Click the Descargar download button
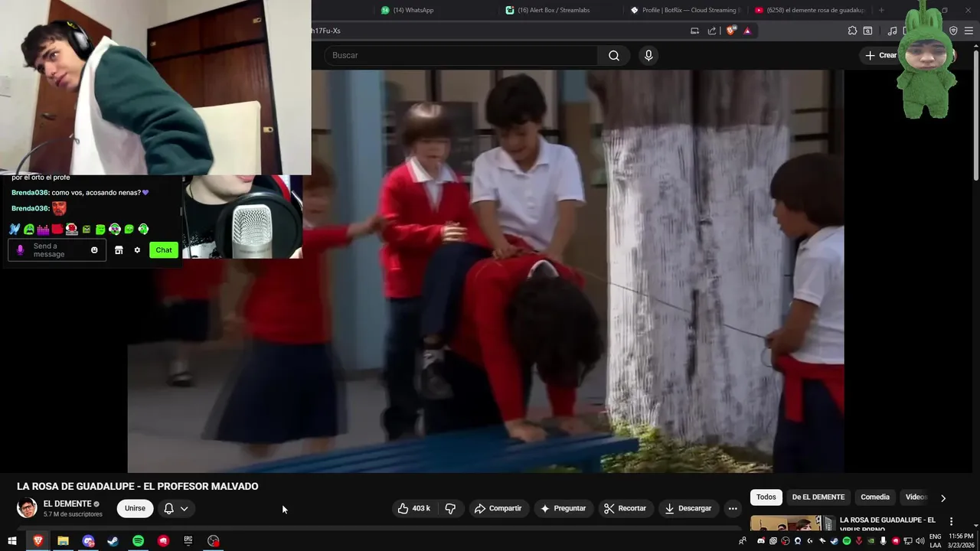980x551 pixels. click(x=688, y=508)
